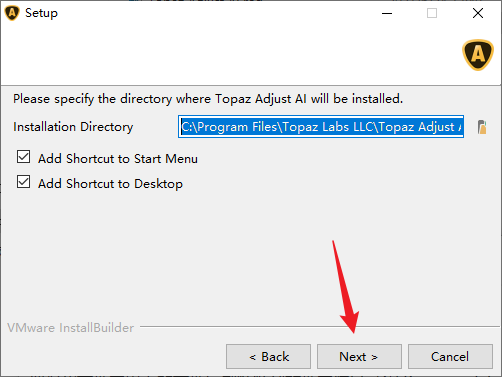Uncheck the Add Shortcut to Desktop box
This screenshot has width=502, height=377.
pos(23,182)
